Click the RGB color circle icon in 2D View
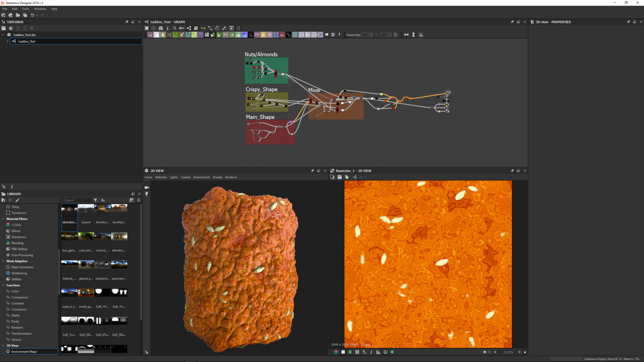The width and height of the screenshot is (644, 362). tap(392, 352)
